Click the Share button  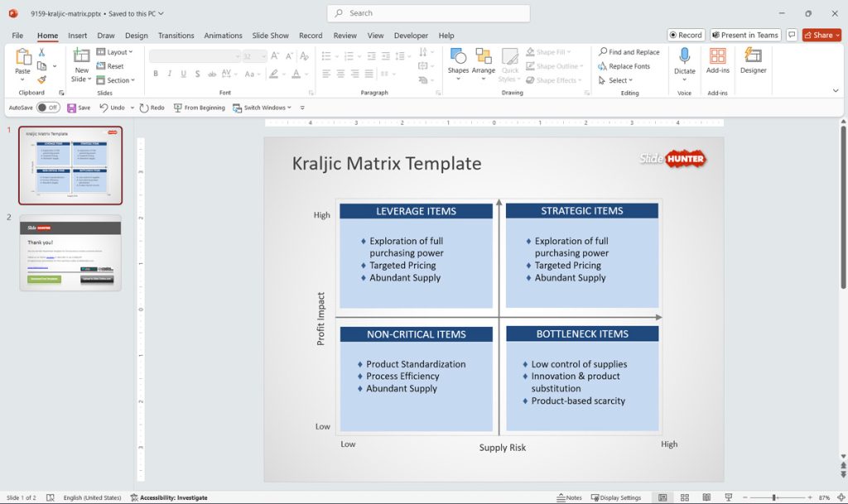pyautogui.click(x=821, y=35)
